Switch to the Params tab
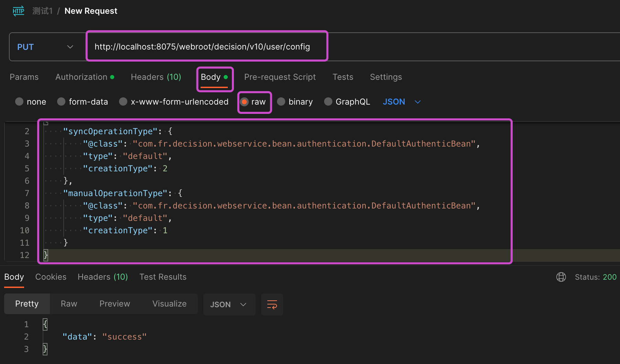Image resolution: width=620 pixels, height=364 pixels. coord(24,77)
